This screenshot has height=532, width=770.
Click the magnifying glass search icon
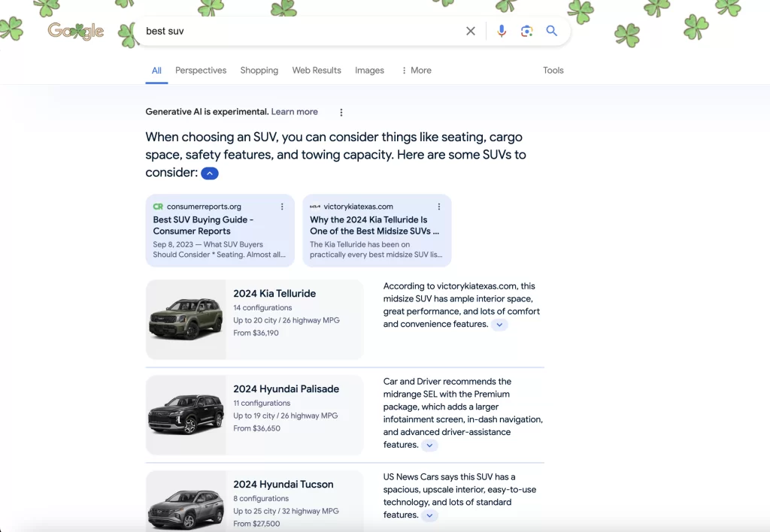[x=551, y=31]
